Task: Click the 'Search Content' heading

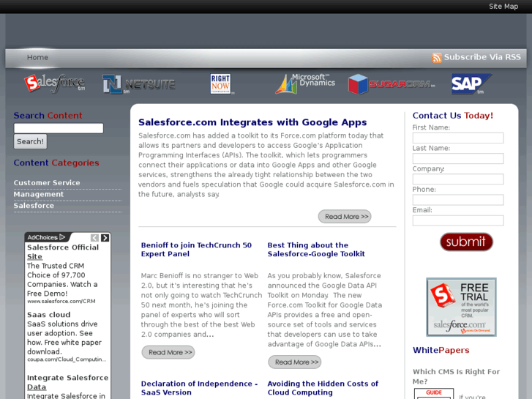Action: (48, 116)
